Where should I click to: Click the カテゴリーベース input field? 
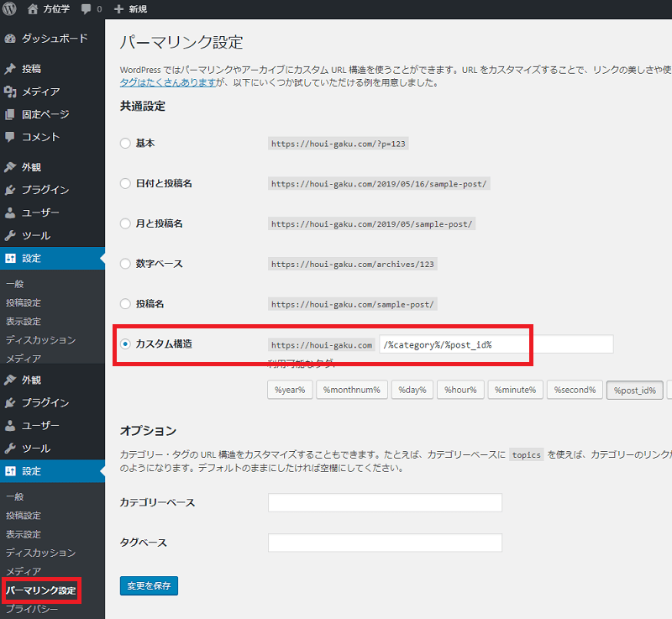point(385,502)
